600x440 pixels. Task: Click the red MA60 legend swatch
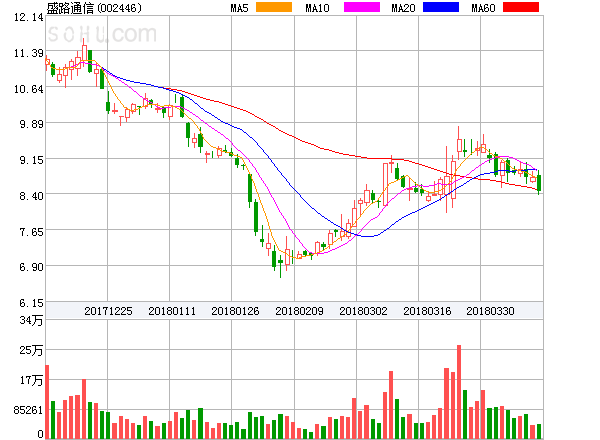pyautogui.click(x=521, y=7)
